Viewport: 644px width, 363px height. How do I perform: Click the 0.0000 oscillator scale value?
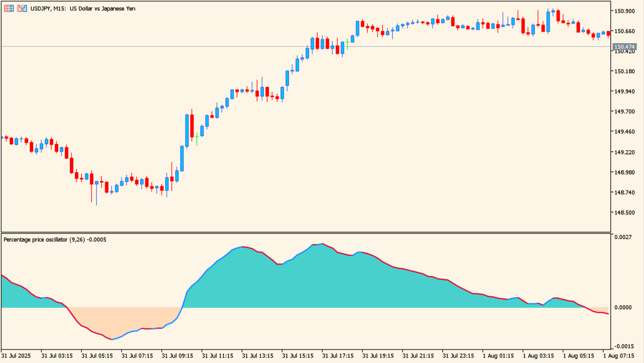coord(624,307)
